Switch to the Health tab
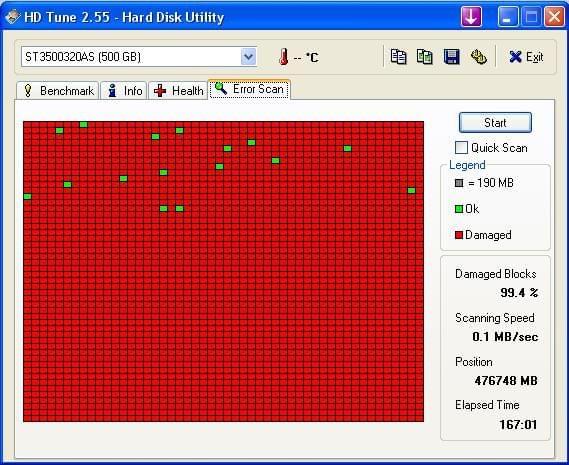 [178, 90]
